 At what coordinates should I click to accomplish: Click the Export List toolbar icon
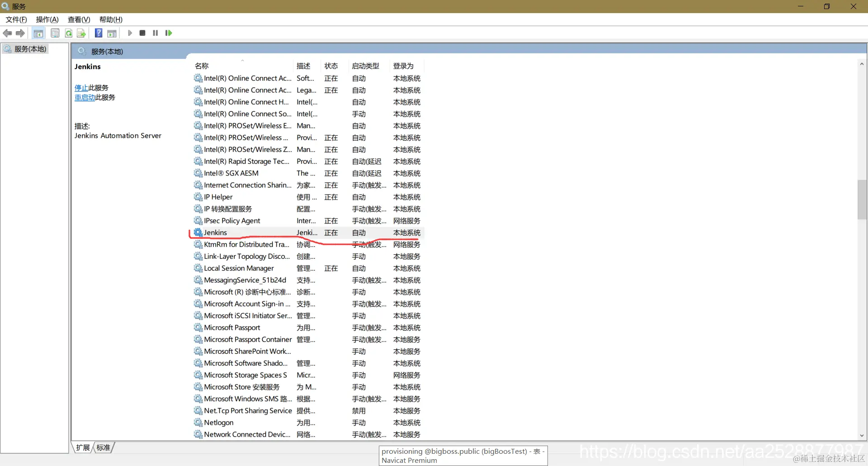coord(81,33)
